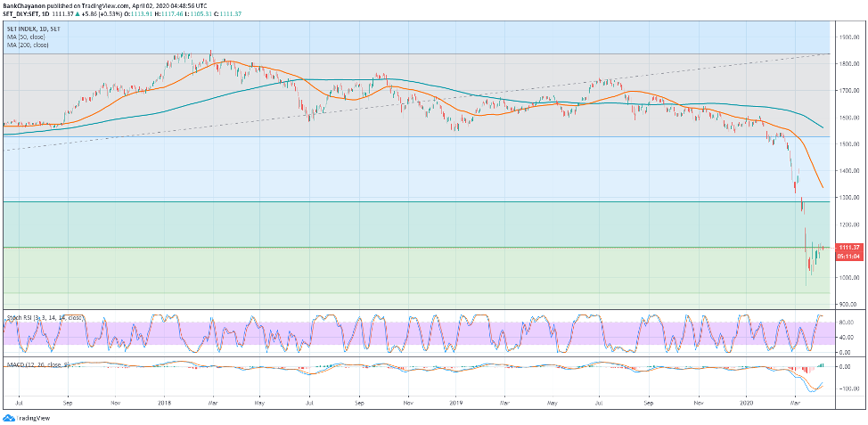
Task: Click the green up-arrow beside the price change
Action: (x=78, y=14)
